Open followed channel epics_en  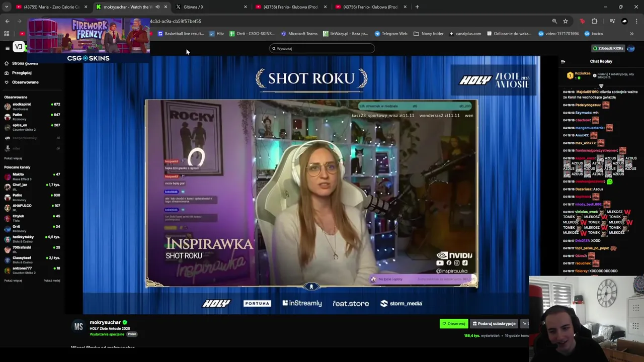32,127
